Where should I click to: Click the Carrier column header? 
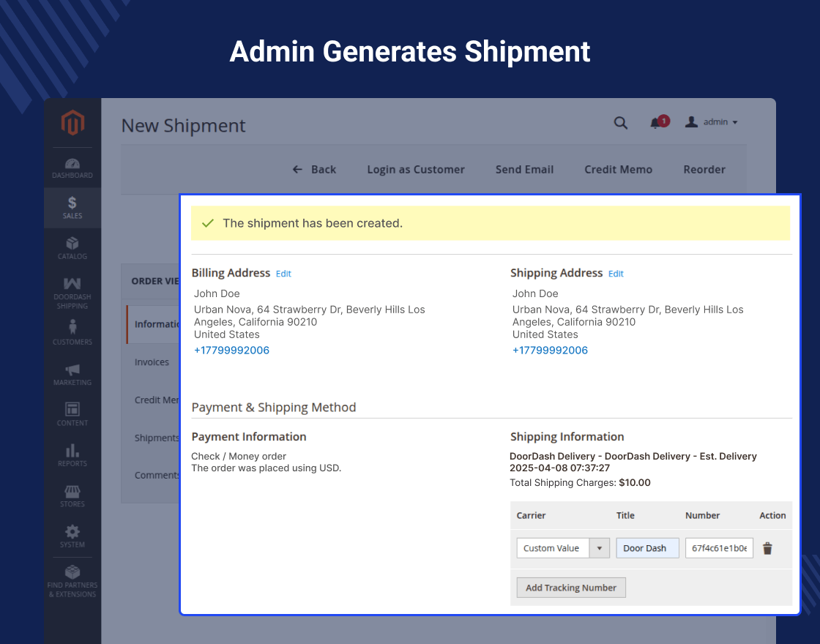click(531, 515)
